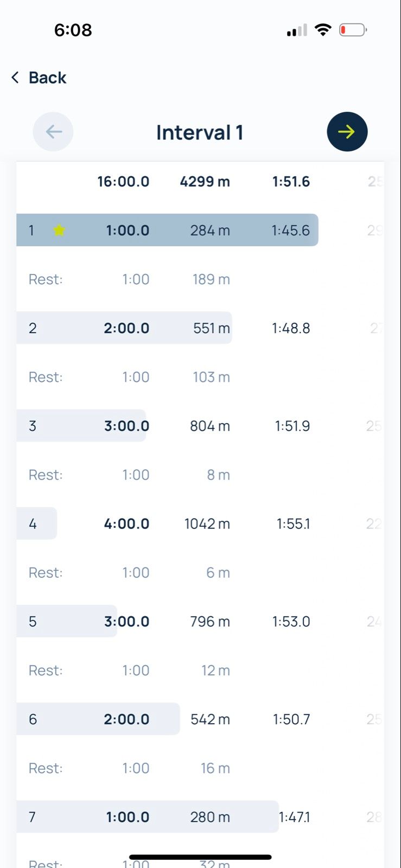
Task: Tap the yellow star on split 1
Action: click(59, 231)
